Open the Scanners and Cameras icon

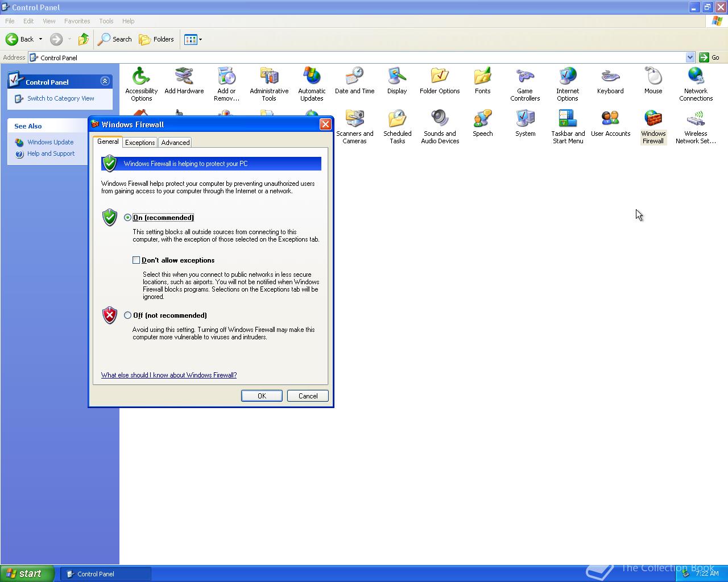354,126
